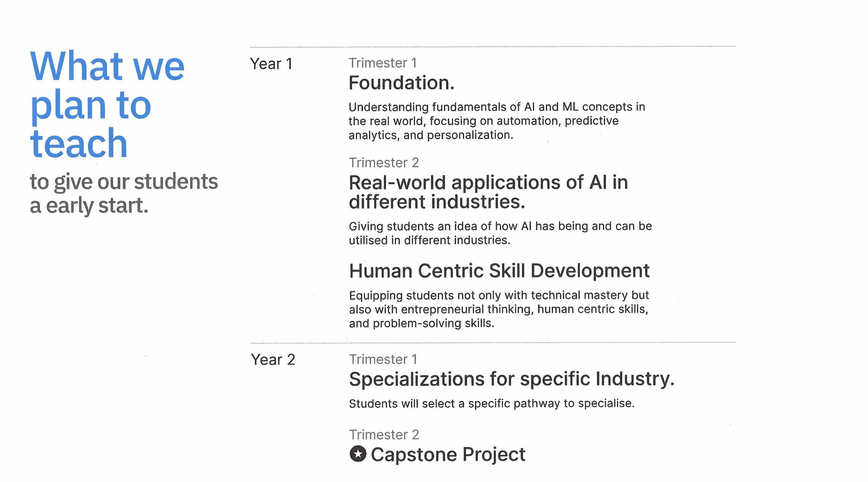This screenshot has width=868, height=482.
Task: Click the "Equipping students" description paragraph
Action: (499, 309)
